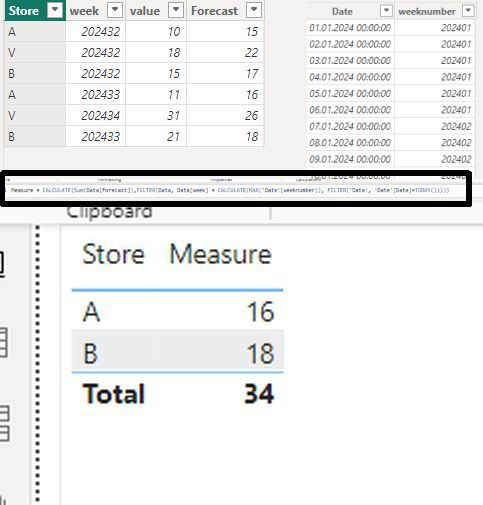Select the Forecast column header text
Screen dimensions: 483x505
214,11
